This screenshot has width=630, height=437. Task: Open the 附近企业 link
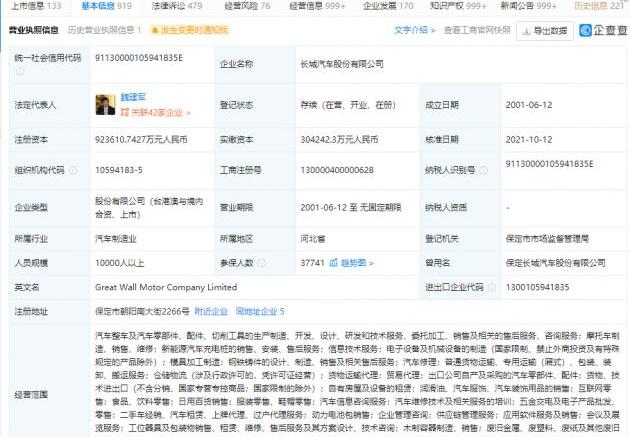(x=212, y=312)
